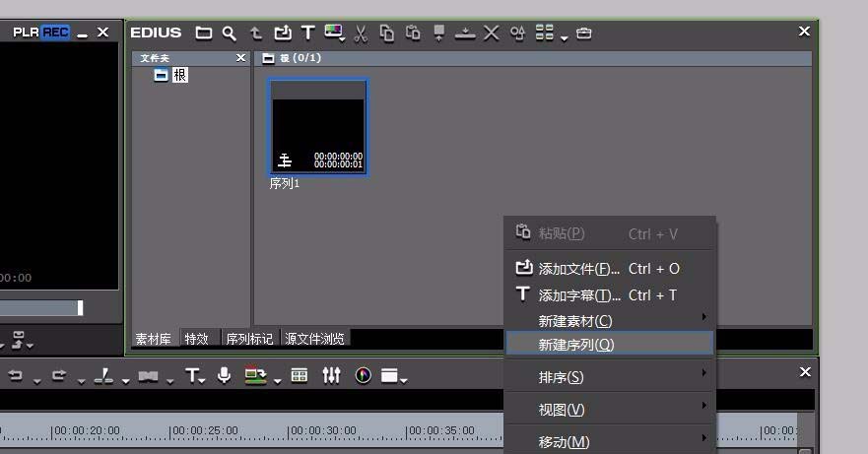Open the audio mixer icon
This screenshot has width=868, height=454.
tap(332, 375)
